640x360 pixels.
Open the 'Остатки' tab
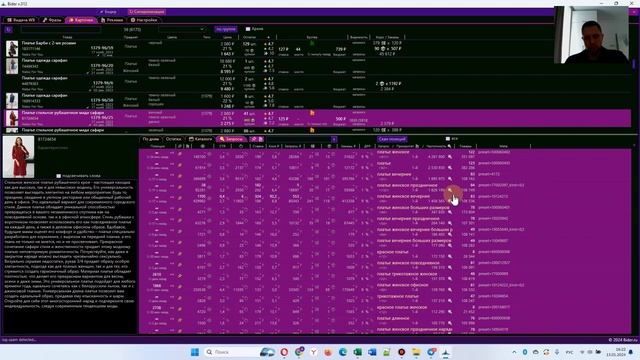click(x=173, y=139)
